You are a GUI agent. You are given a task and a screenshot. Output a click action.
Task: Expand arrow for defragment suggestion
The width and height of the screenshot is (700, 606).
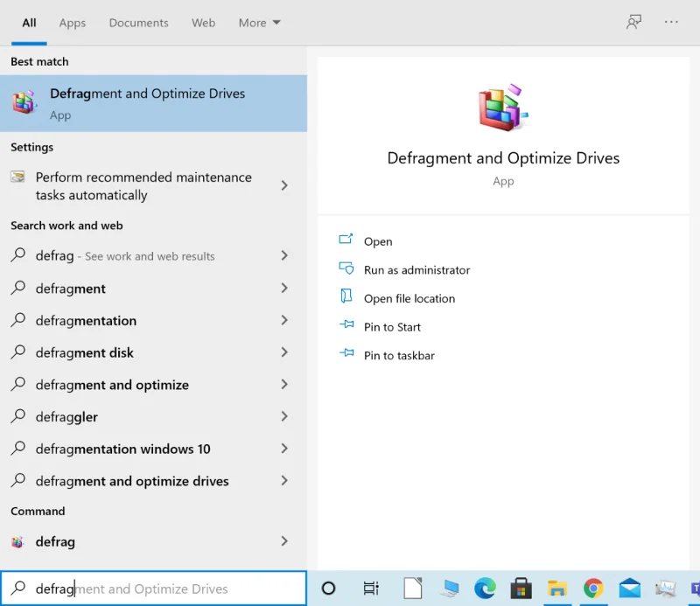click(x=284, y=288)
